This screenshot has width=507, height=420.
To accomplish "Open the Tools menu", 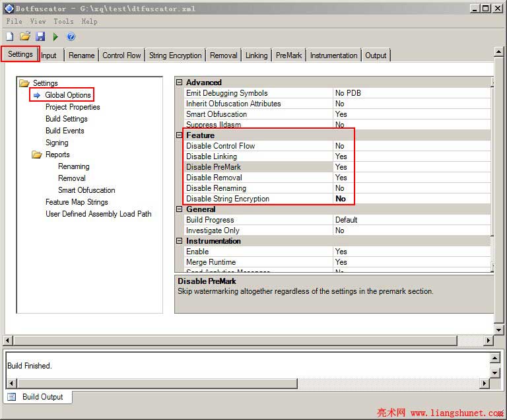I will point(63,21).
